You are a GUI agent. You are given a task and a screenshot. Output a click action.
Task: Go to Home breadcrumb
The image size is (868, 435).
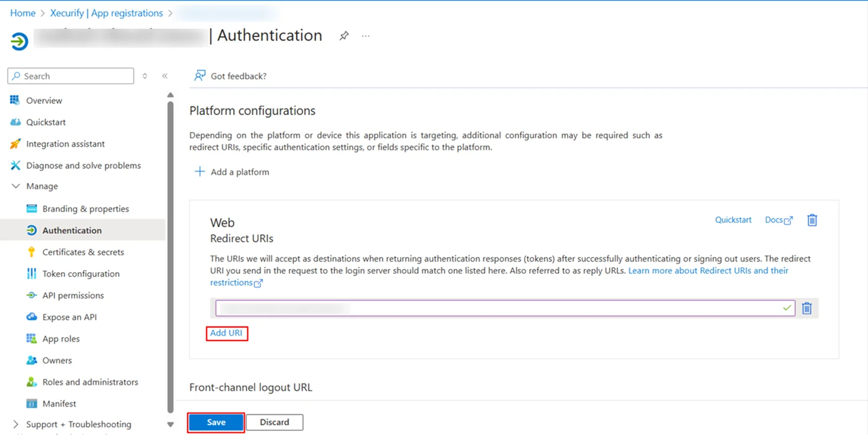pyautogui.click(x=23, y=13)
